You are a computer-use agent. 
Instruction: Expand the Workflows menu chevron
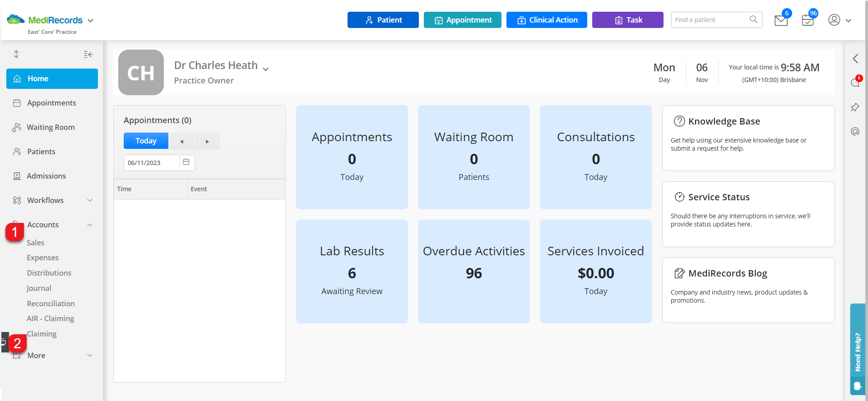coord(90,200)
